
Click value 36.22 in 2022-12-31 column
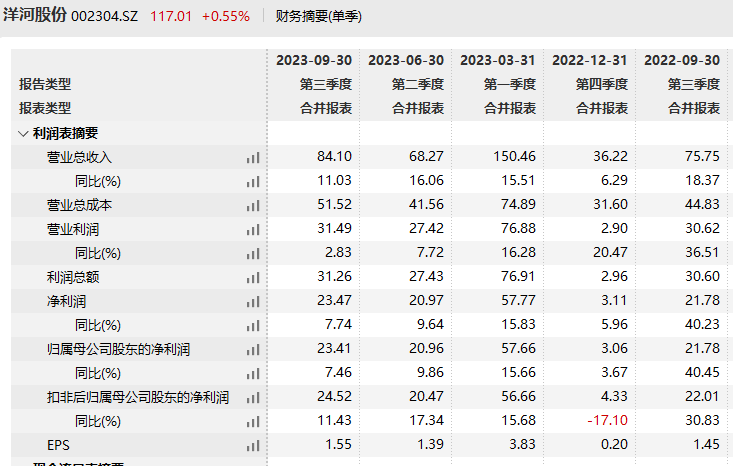point(610,156)
